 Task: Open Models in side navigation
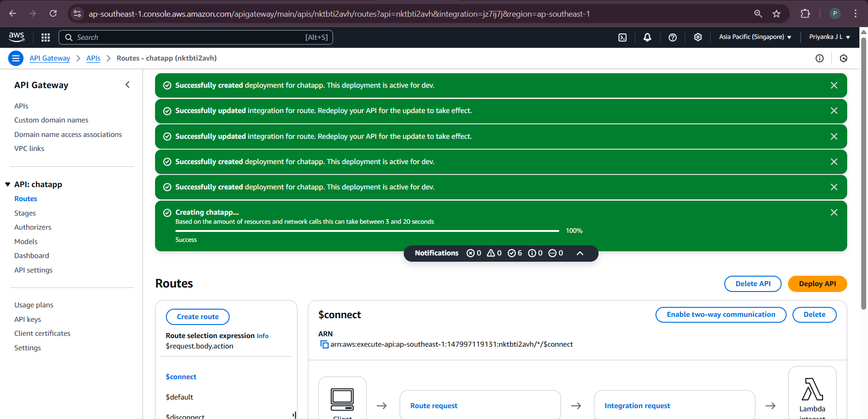pos(26,241)
